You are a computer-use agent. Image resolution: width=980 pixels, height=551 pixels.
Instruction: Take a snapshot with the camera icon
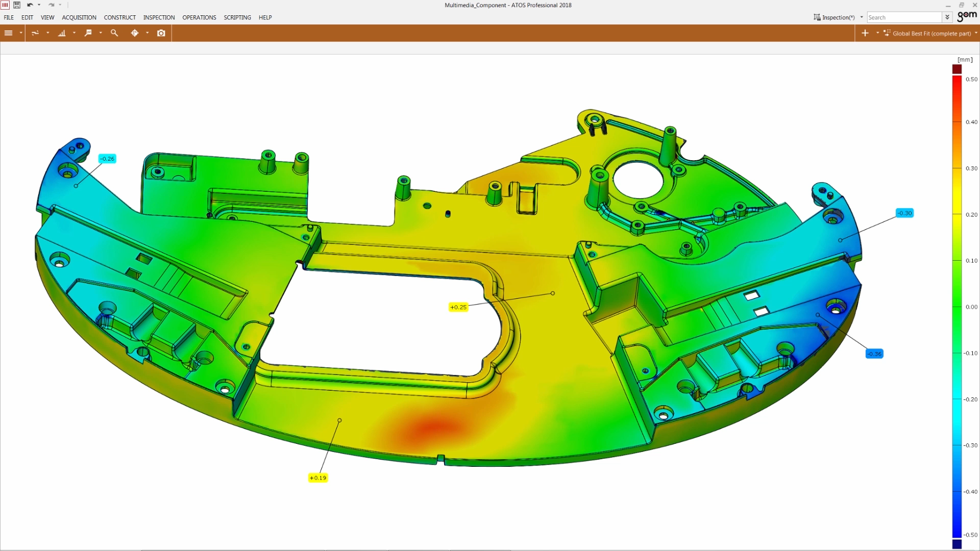(x=161, y=33)
